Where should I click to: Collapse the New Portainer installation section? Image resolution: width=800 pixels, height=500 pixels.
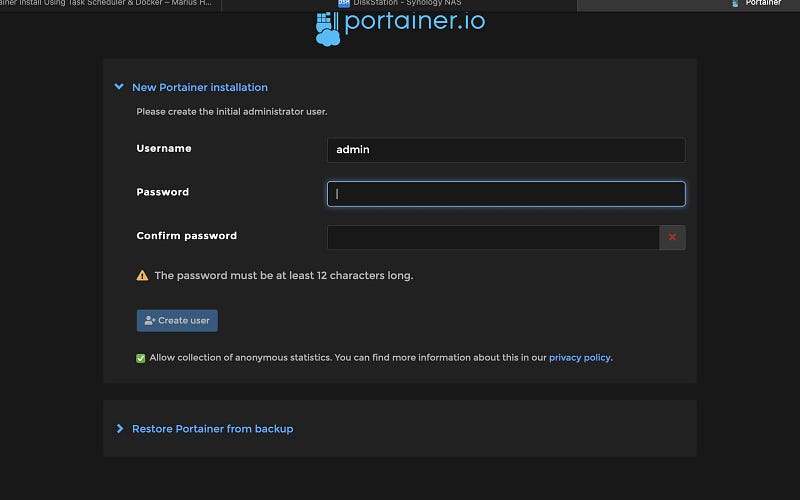click(119, 87)
